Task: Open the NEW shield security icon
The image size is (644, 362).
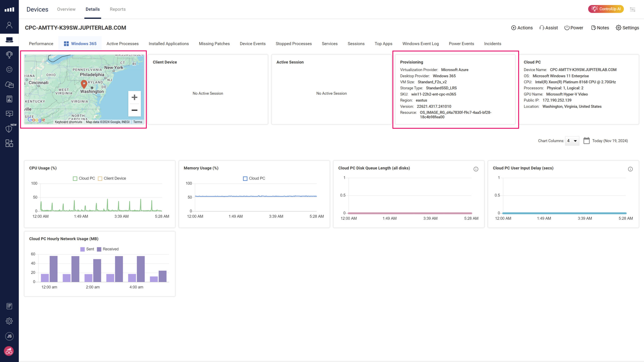Action: pos(9,129)
